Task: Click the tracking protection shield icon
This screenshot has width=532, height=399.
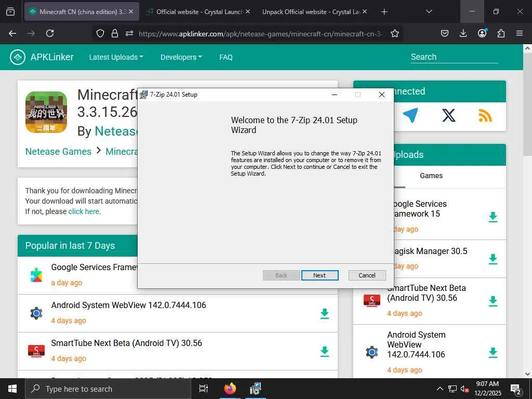Action: (x=100, y=33)
